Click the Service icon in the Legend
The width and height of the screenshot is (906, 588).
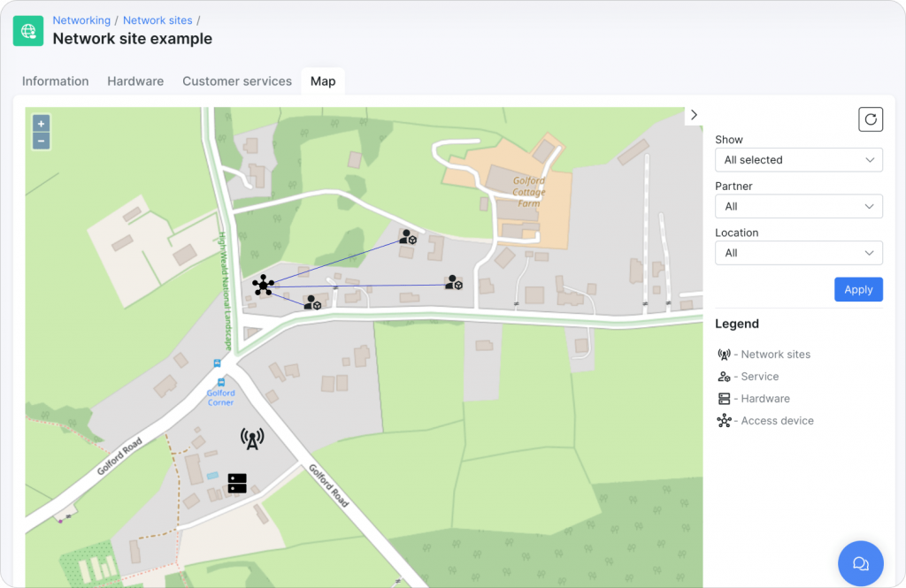pyautogui.click(x=726, y=376)
